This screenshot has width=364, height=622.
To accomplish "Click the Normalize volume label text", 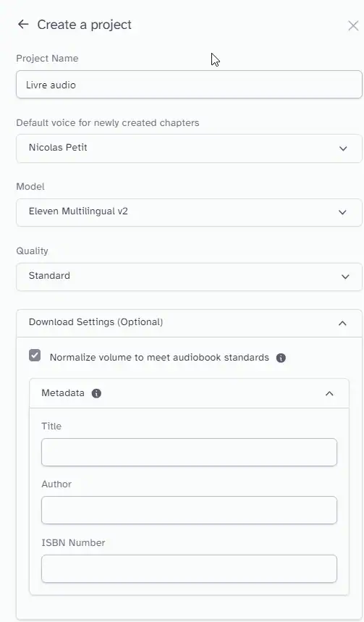I will click(159, 358).
